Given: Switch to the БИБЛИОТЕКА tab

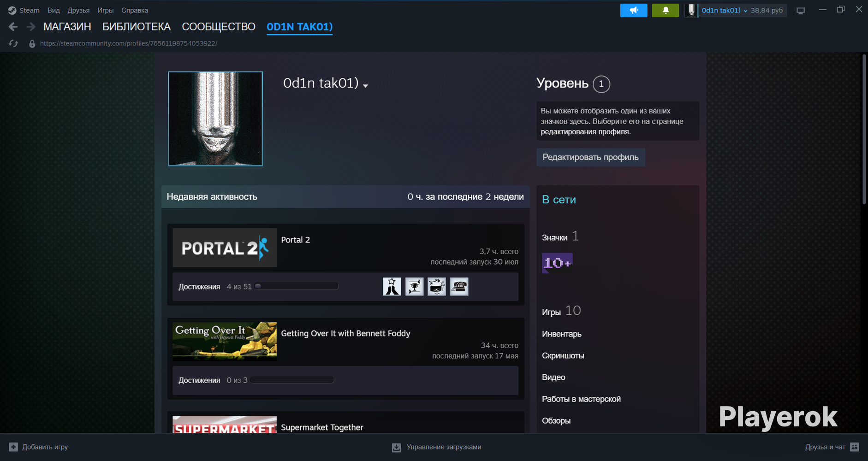Looking at the screenshot, I should click(137, 27).
